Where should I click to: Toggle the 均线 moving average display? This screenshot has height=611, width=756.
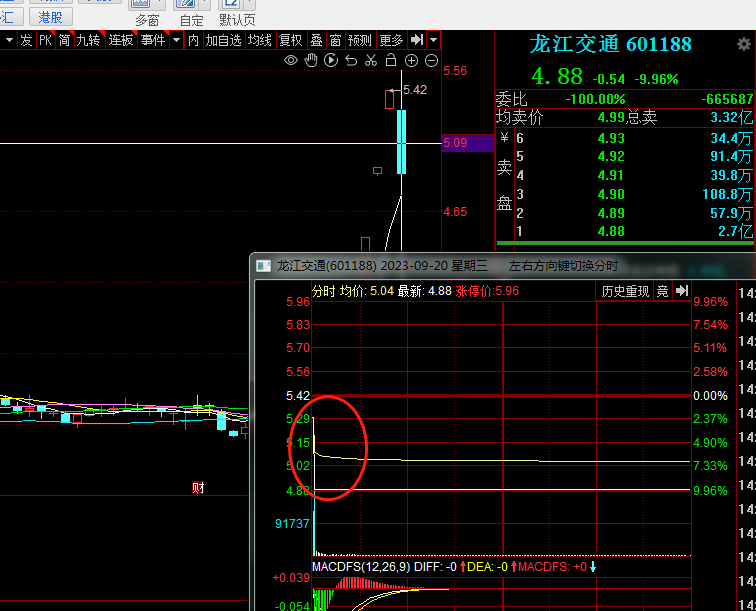[260, 40]
